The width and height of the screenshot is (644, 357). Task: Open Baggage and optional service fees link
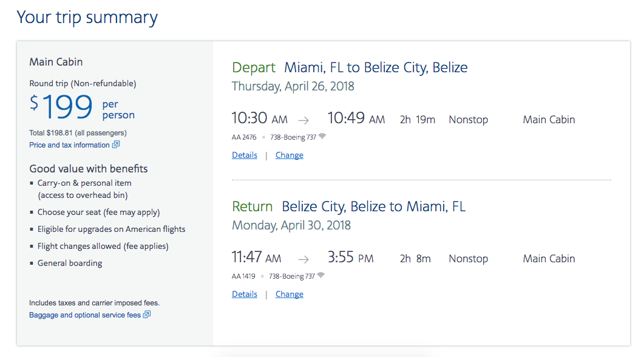(x=85, y=315)
